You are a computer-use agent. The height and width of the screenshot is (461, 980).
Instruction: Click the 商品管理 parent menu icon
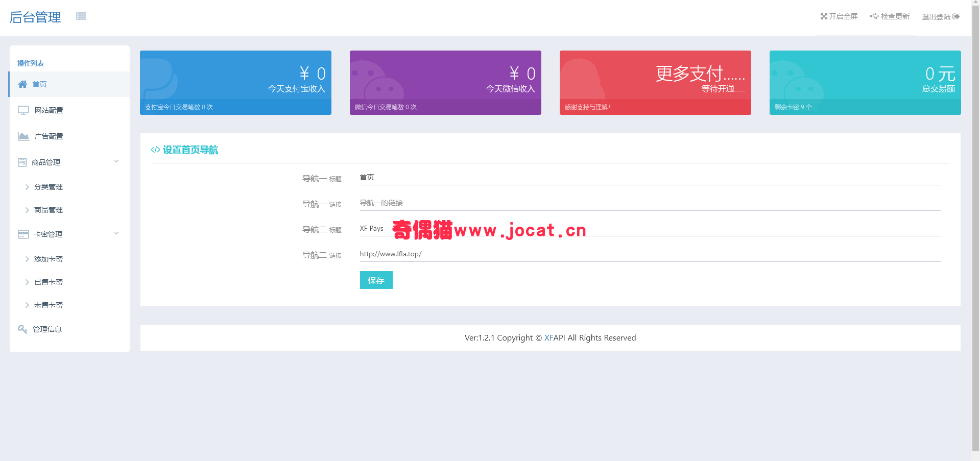pyautogui.click(x=22, y=162)
